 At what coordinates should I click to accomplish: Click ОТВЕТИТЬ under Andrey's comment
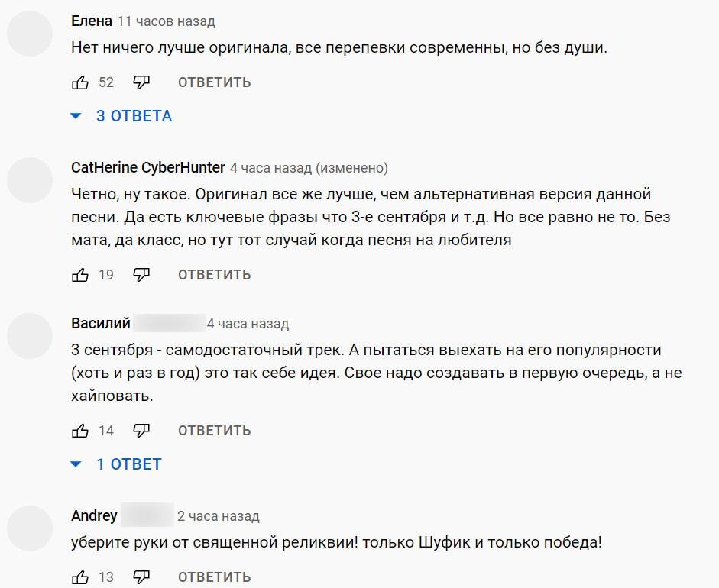[x=213, y=577]
